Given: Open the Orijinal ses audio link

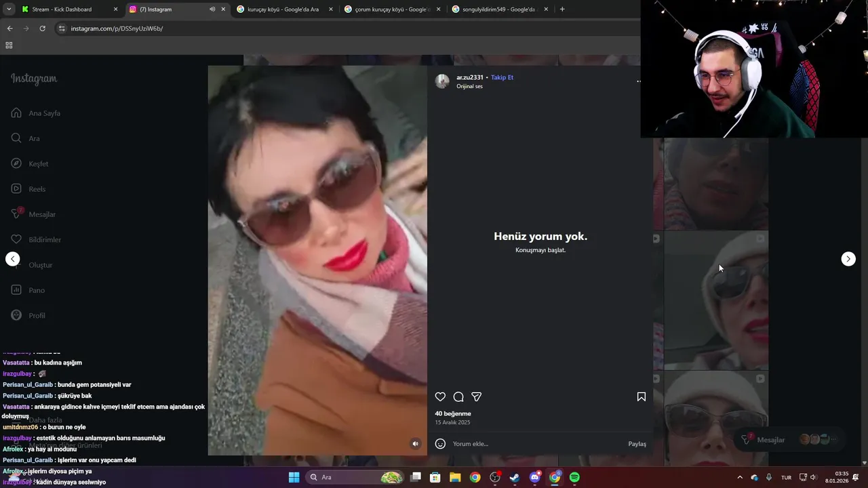Looking at the screenshot, I should coord(469,87).
